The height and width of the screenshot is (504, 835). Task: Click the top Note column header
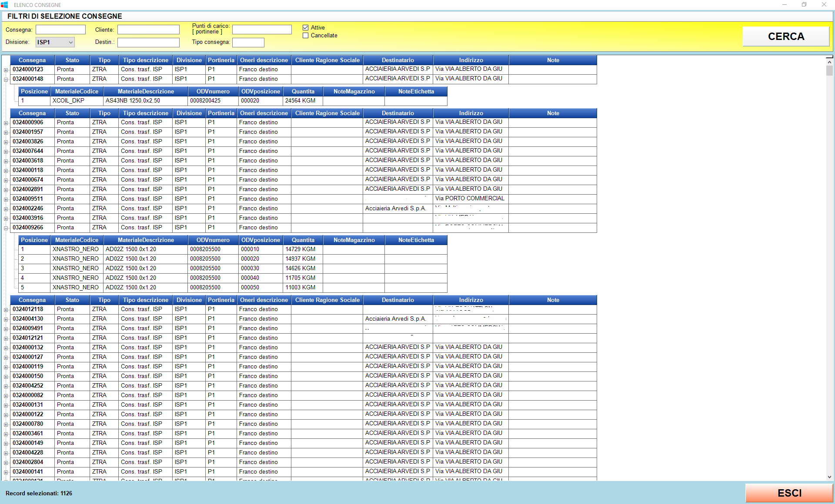pos(553,60)
